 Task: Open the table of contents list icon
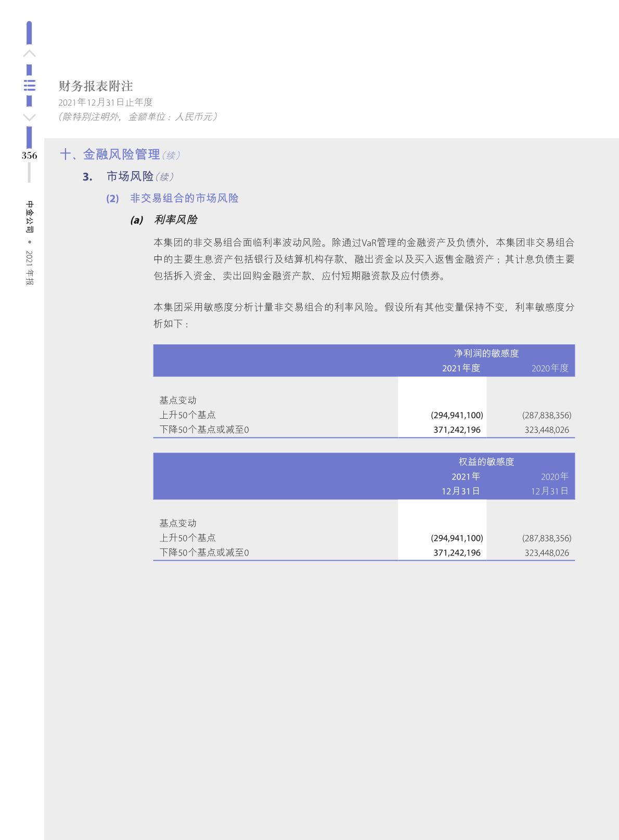[x=30, y=85]
